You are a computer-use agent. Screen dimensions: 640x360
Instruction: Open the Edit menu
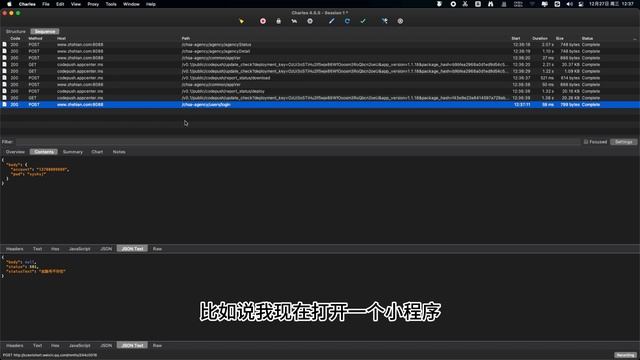point(60,4)
